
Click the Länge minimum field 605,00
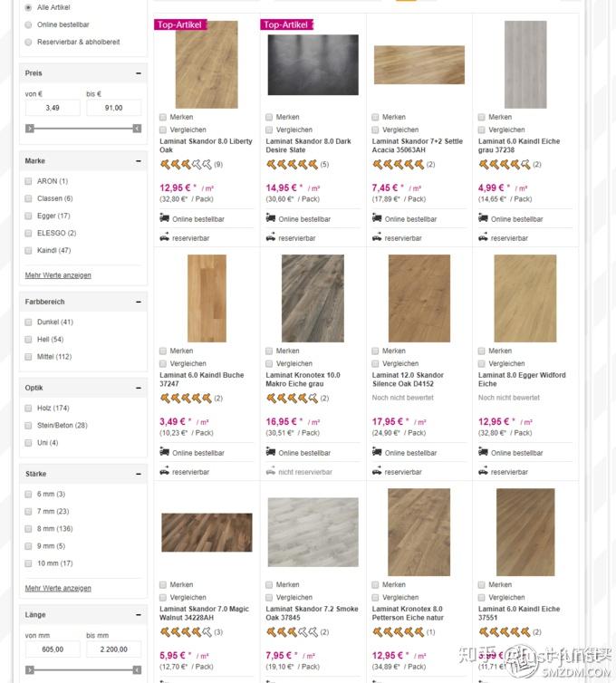point(53,649)
